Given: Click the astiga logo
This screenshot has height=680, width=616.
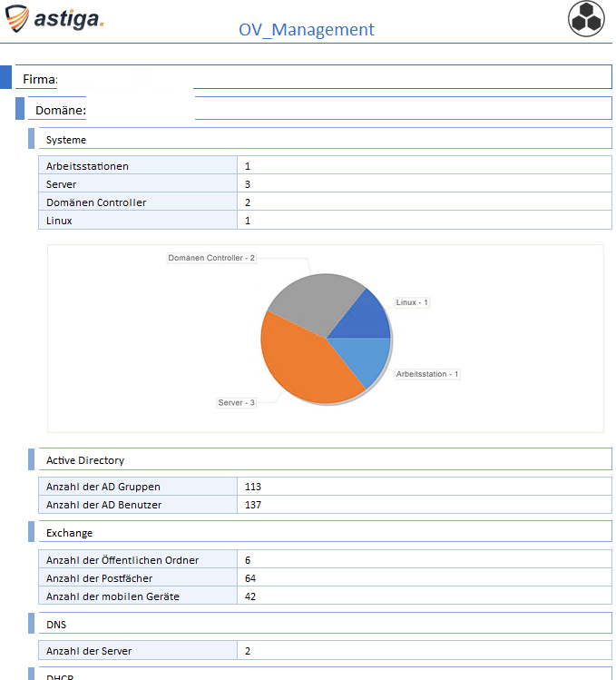Looking at the screenshot, I should coord(54,19).
